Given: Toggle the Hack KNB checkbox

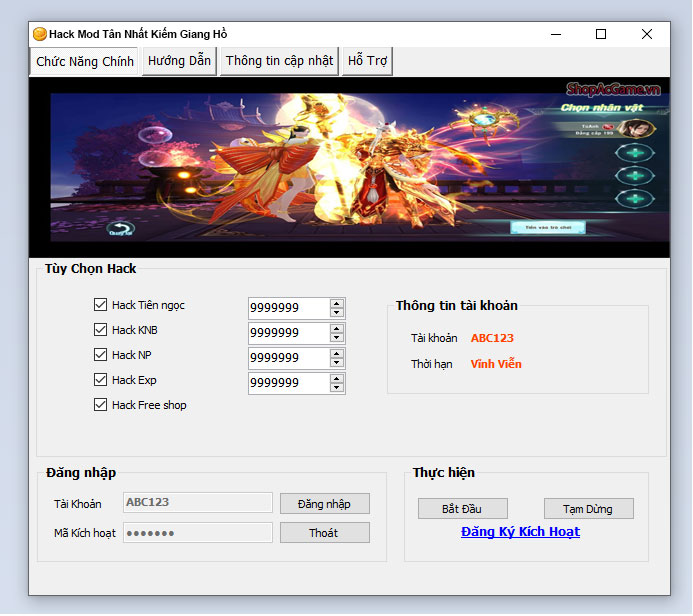Looking at the screenshot, I should coord(100,330).
